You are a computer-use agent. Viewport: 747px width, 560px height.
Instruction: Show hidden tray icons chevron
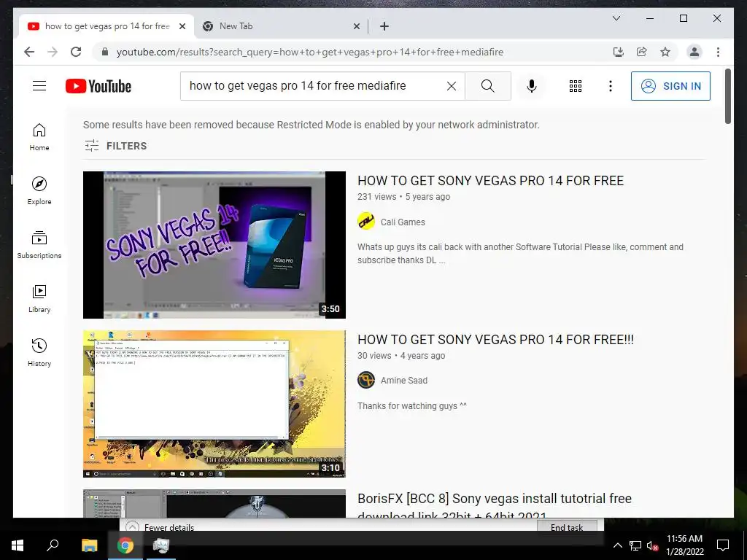pyautogui.click(x=617, y=545)
